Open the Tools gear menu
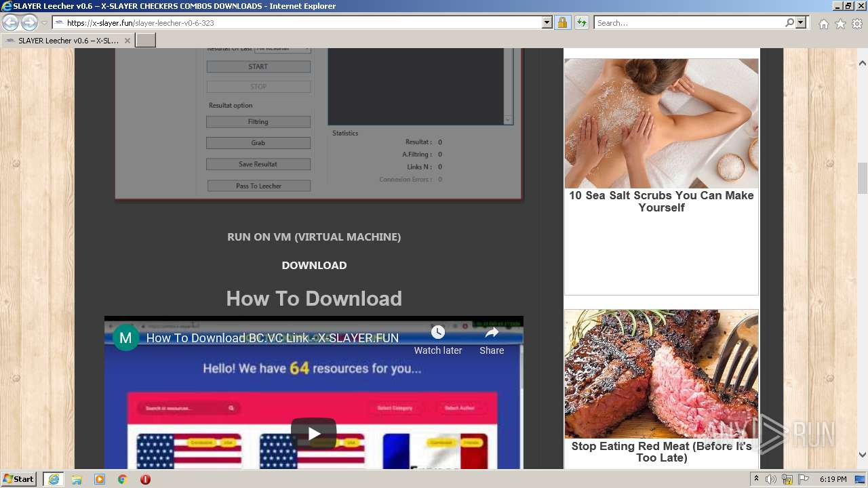The height and width of the screenshot is (488, 868). 857,24
